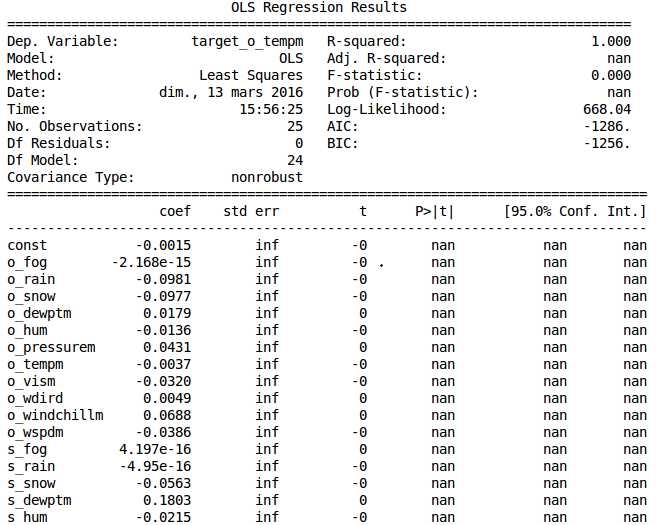Select the 's_dewptm' row label
This screenshot has width=658, height=525.
[39, 501]
